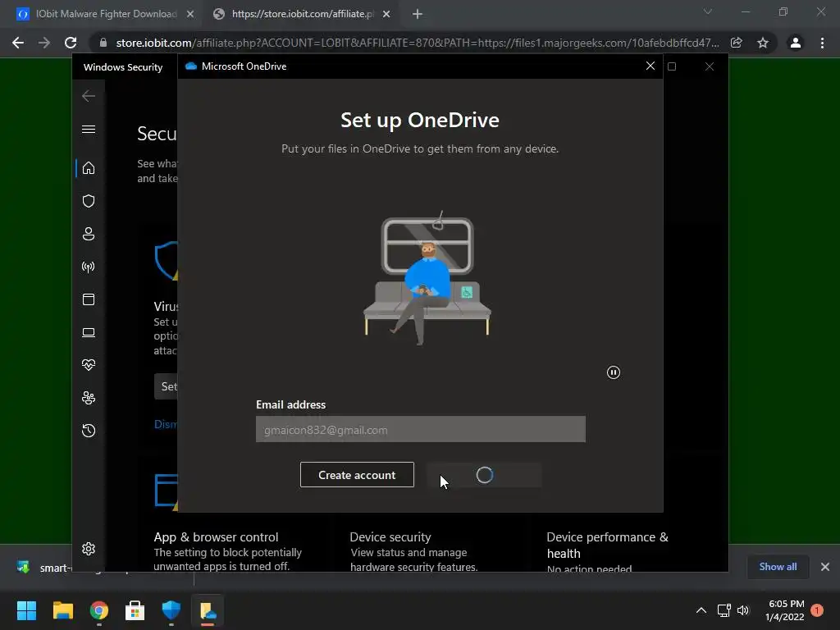The height and width of the screenshot is (630, 840).
Task: Click the Email address input field
Action: 421,429
